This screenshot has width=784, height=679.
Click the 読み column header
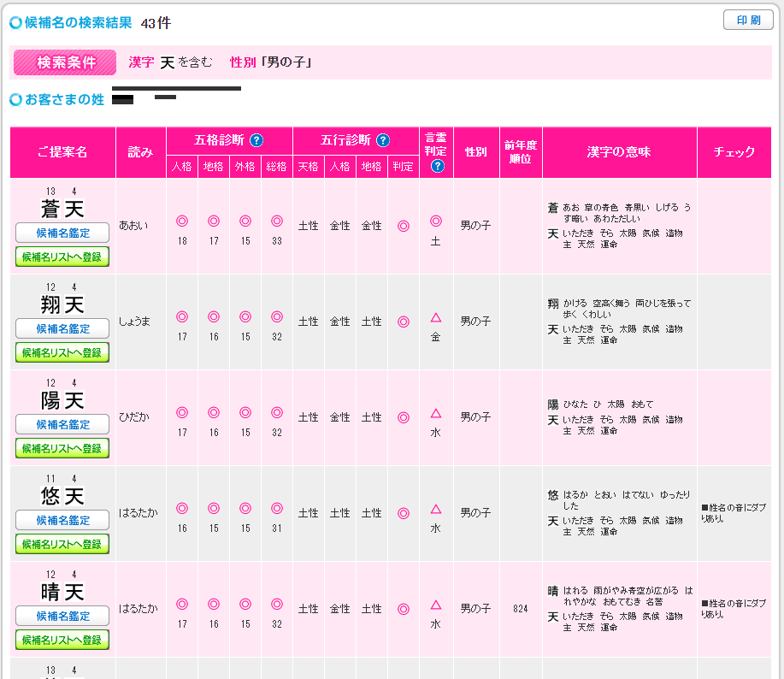pos(141,152)
